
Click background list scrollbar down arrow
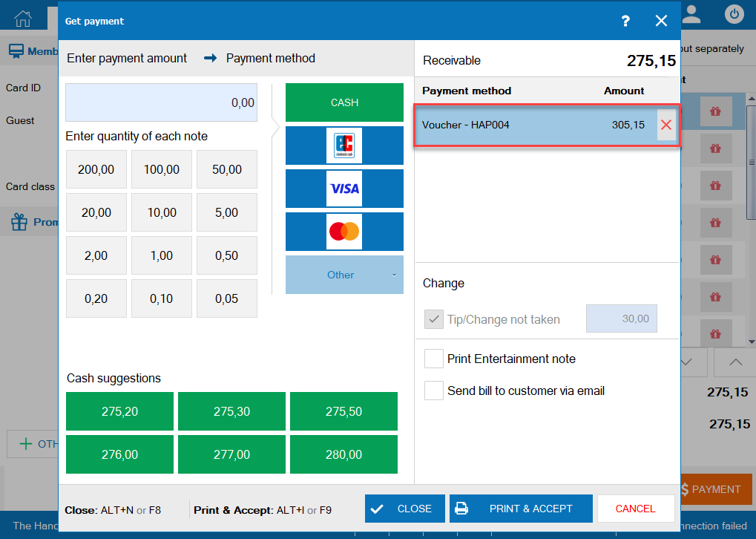(x=752, y=342)
